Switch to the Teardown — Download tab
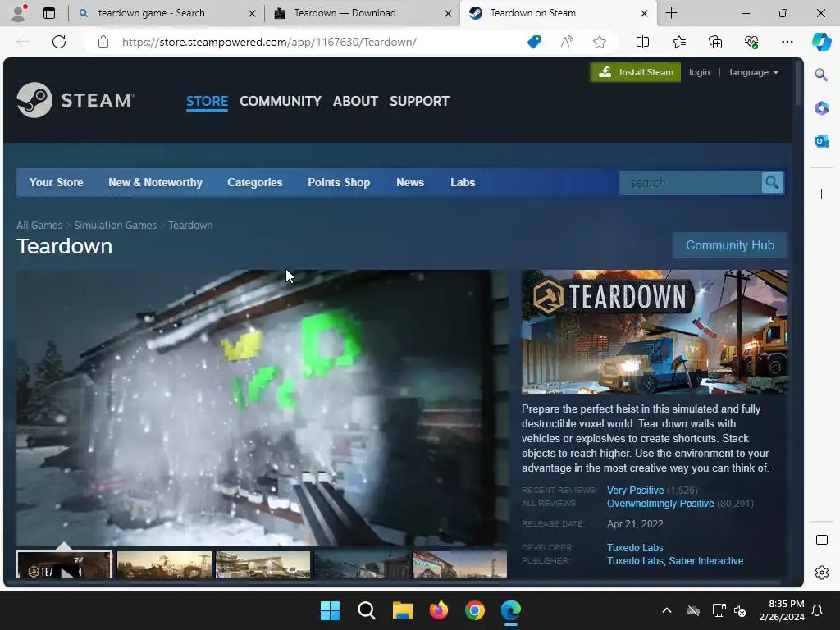 tap(360, 13)
